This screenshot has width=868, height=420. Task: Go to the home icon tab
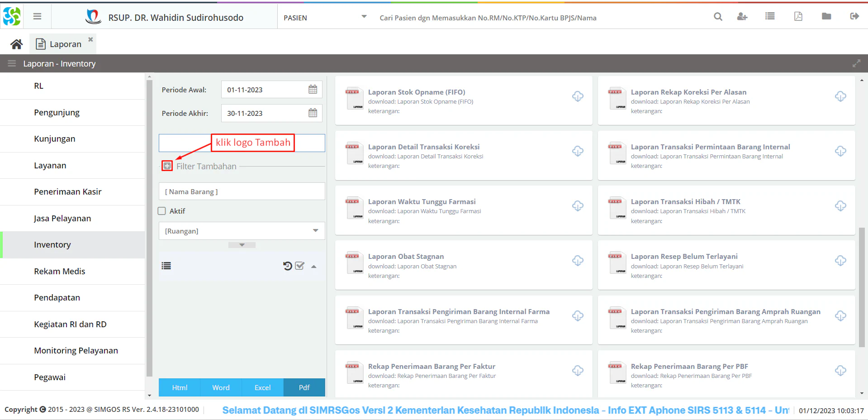pos(17,44)
